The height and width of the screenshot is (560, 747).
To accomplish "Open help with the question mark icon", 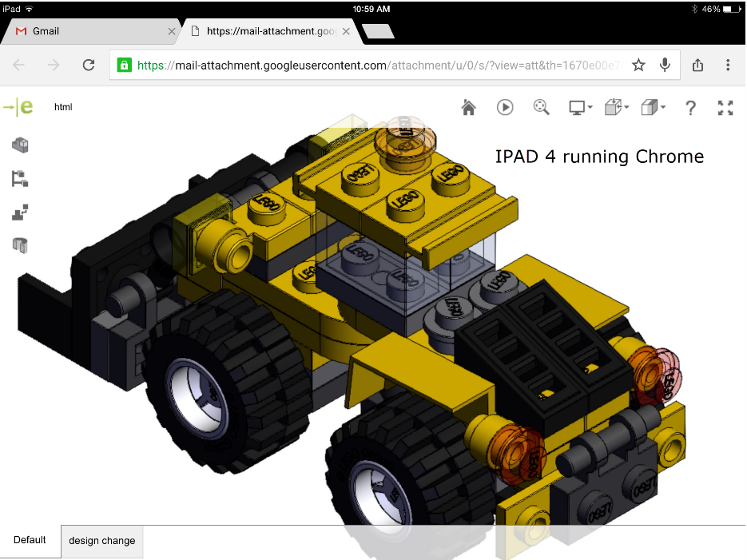I will (690, 108).
